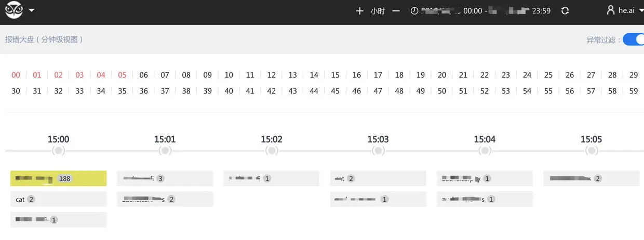Select minute 55
The width and height of the screenshot is (644, 240).
tap(548, 91)
